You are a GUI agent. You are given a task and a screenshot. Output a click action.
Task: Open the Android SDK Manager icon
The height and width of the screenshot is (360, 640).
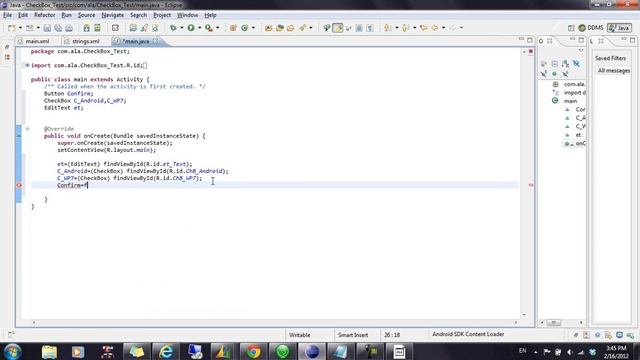click(86, 28)
